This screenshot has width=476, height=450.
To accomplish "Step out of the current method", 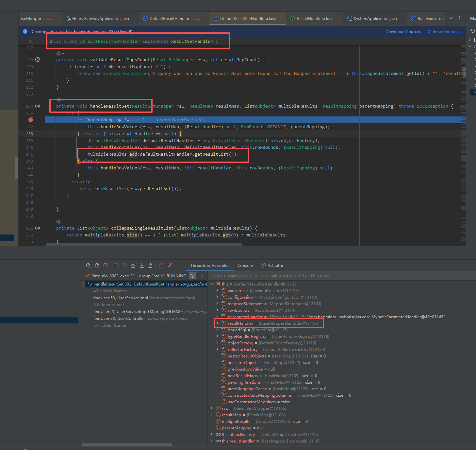I will point(150,265).
